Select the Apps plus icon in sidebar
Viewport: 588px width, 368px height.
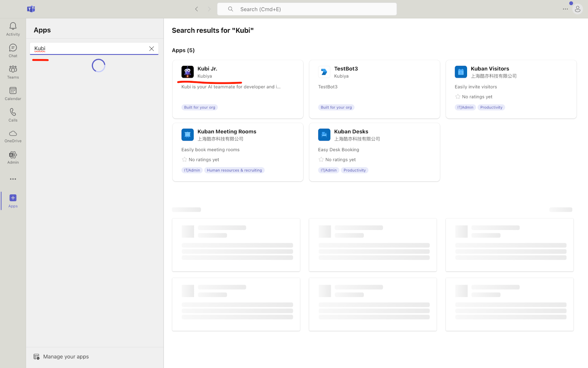(x=13, y=198)
